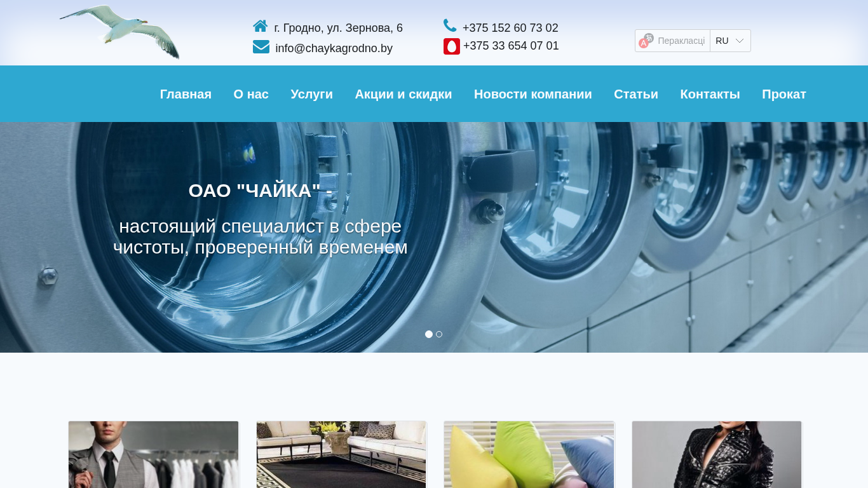Open the man in suit service card
The height and width of the screenshot is (488, 868).
point(154,454)
